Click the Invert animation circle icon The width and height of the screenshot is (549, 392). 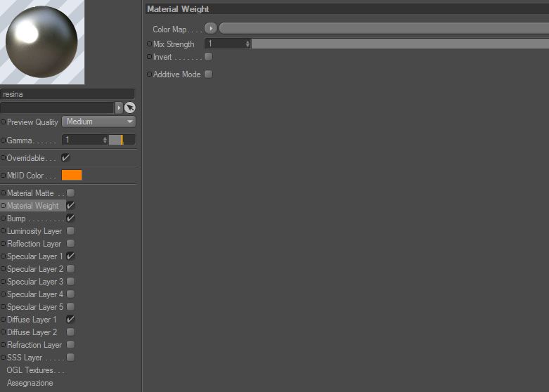coord(150,56)
